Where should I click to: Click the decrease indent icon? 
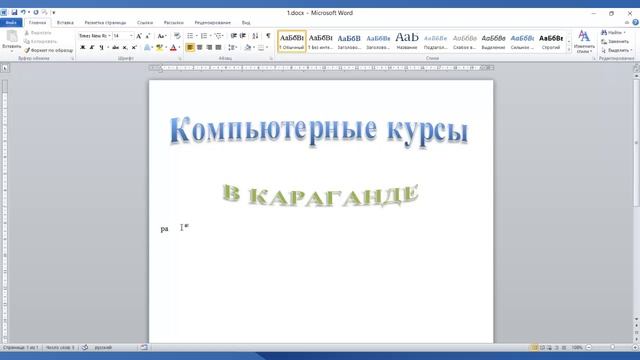click(x=233, y=36)
